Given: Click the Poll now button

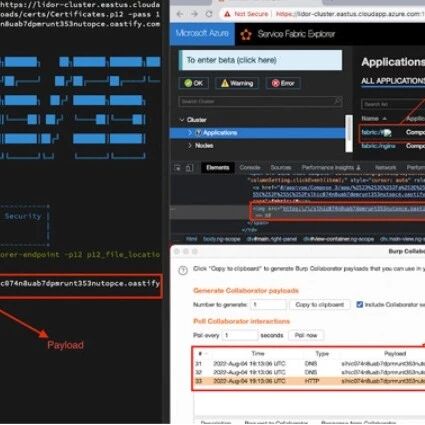Looking at the screenshot, I should 306,335.
